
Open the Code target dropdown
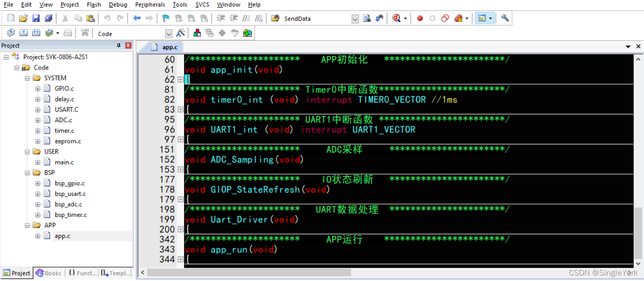(169, 34)
